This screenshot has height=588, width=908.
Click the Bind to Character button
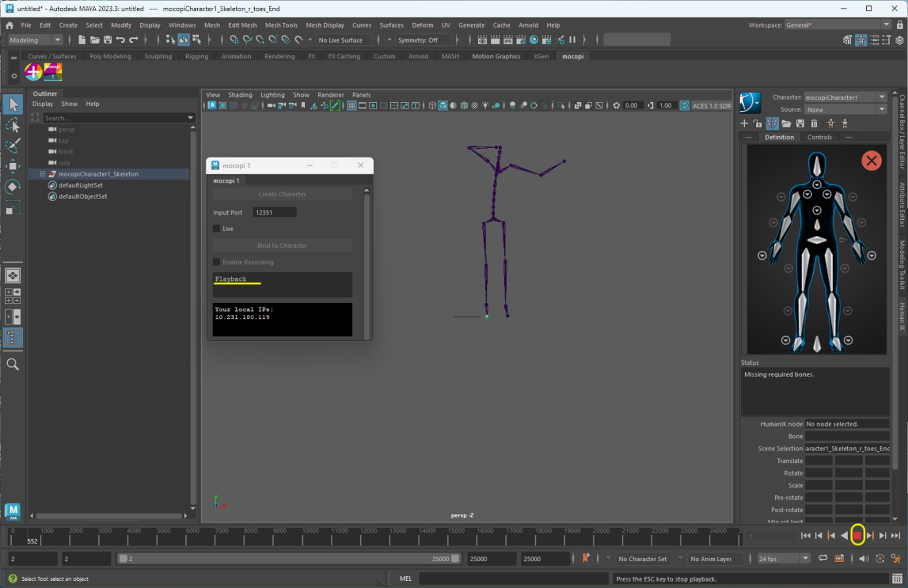click(x=282, y=245)
